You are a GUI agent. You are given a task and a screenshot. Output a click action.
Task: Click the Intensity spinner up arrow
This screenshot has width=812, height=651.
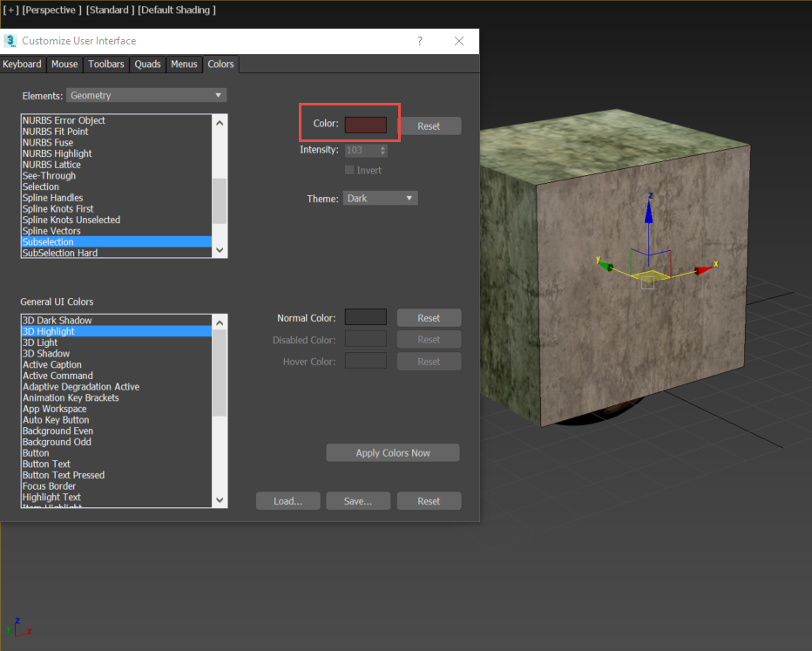pyautogui.click(x=382, y=146)
